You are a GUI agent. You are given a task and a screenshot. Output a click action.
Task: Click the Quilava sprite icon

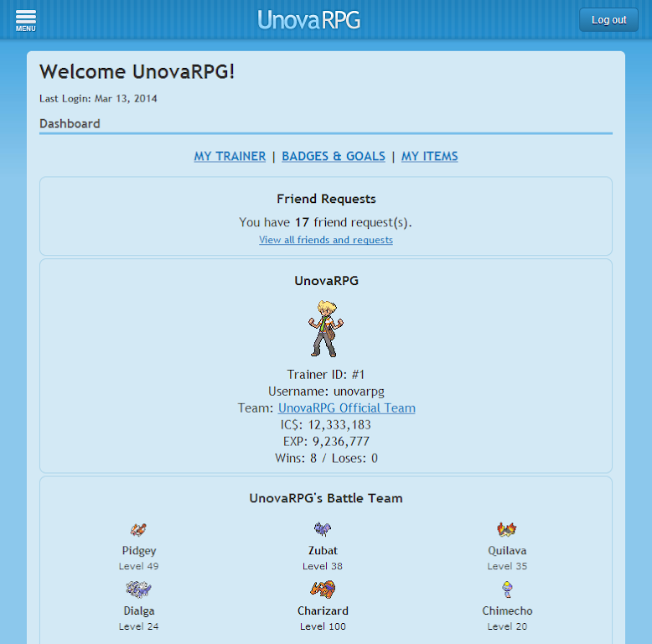[x=507, y=529]
